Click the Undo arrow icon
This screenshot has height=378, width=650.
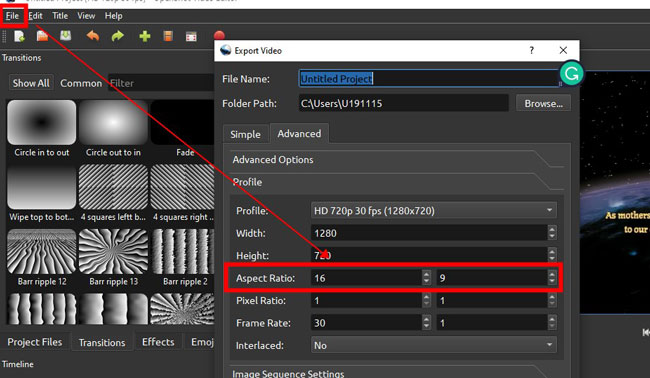[93, 36]
